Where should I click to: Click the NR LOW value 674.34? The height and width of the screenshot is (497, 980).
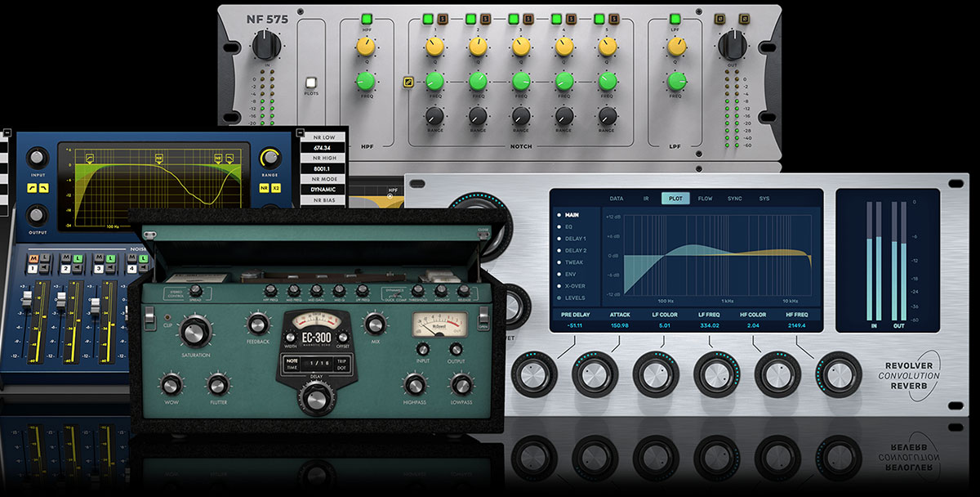[x=323, y=148]
